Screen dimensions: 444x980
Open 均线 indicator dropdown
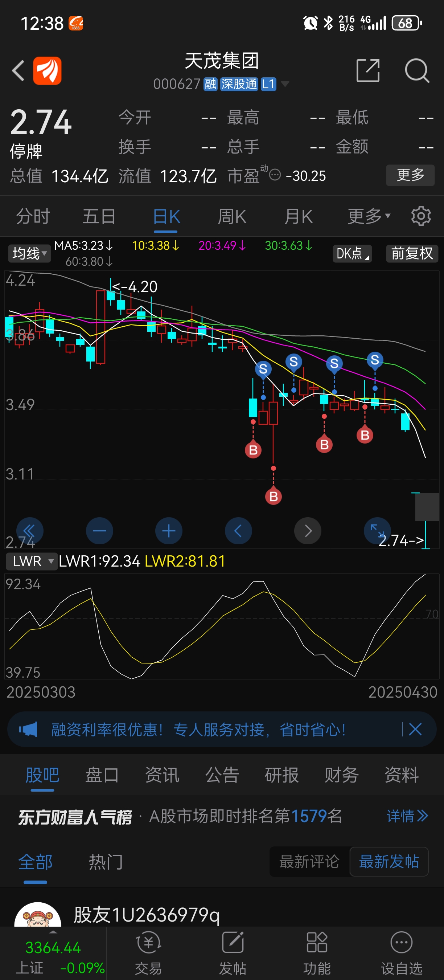pyautogui.click(x=29, y=253)
